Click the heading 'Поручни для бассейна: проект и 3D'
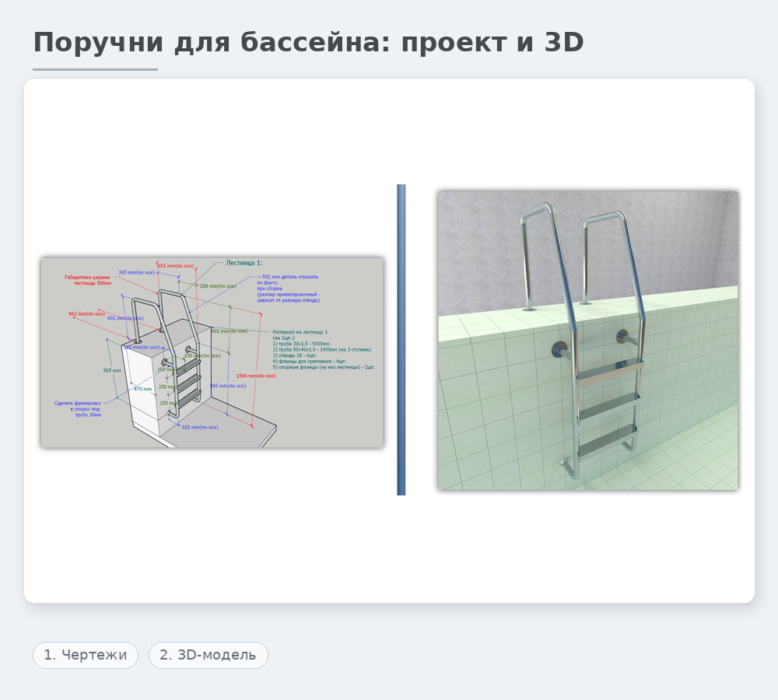This screenshot has width=778, height=700. tap(308, 42)
